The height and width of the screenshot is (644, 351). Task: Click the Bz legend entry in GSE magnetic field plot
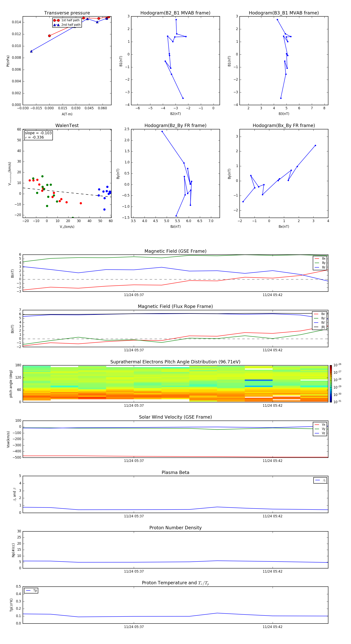tap(320, 267)
